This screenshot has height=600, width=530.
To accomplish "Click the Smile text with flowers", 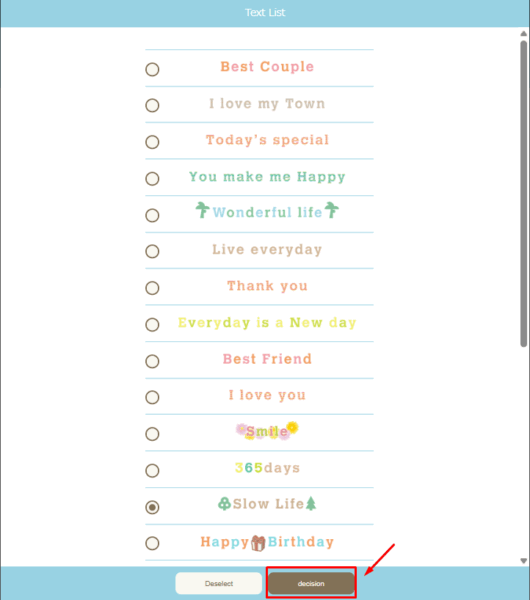I will coord(267,431).
